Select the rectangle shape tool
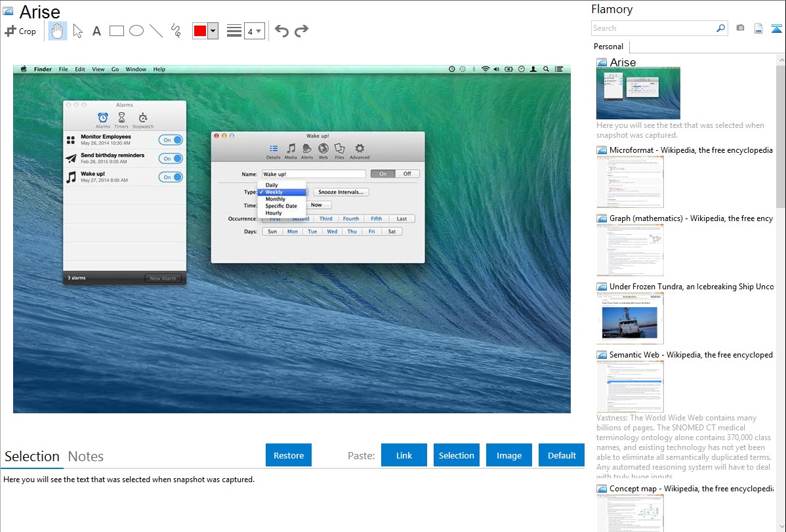Screen dimensions: 786x532 [117, 31]
